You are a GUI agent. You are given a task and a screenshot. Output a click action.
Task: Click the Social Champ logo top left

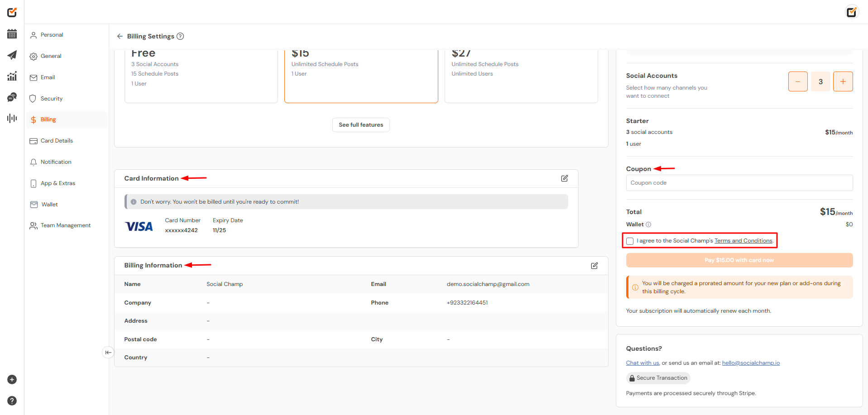click(x=12, y=12)
